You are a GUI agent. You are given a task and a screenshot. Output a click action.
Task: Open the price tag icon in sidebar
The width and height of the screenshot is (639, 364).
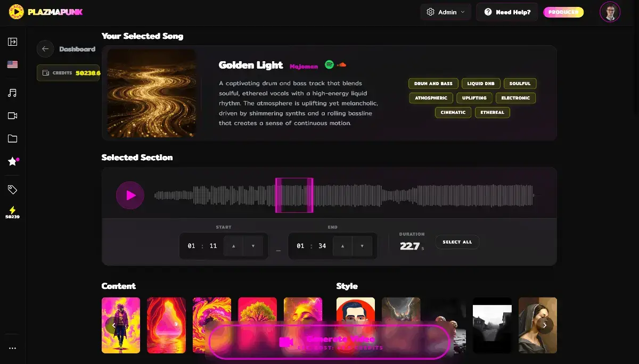pos(12,189)
